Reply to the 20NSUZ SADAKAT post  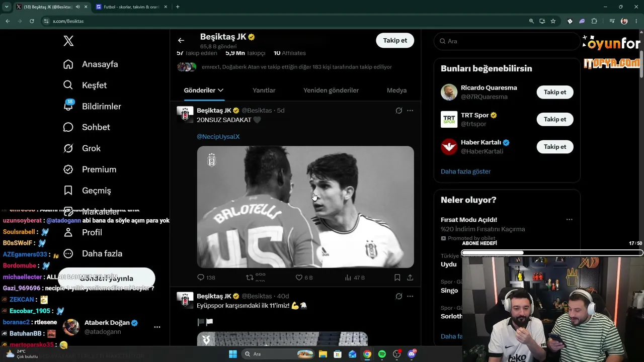point(206,278)
